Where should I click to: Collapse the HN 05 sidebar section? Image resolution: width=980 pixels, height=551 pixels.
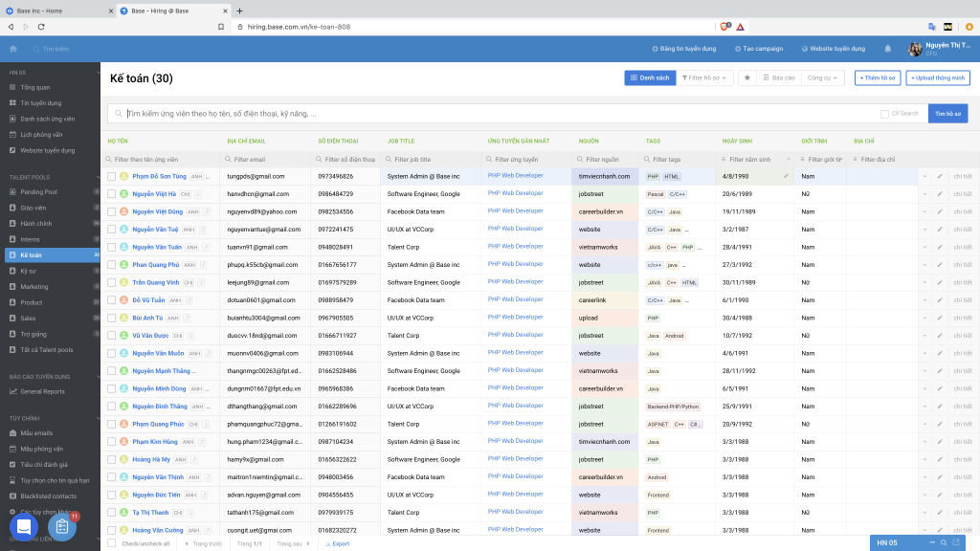tap(94, 72)
